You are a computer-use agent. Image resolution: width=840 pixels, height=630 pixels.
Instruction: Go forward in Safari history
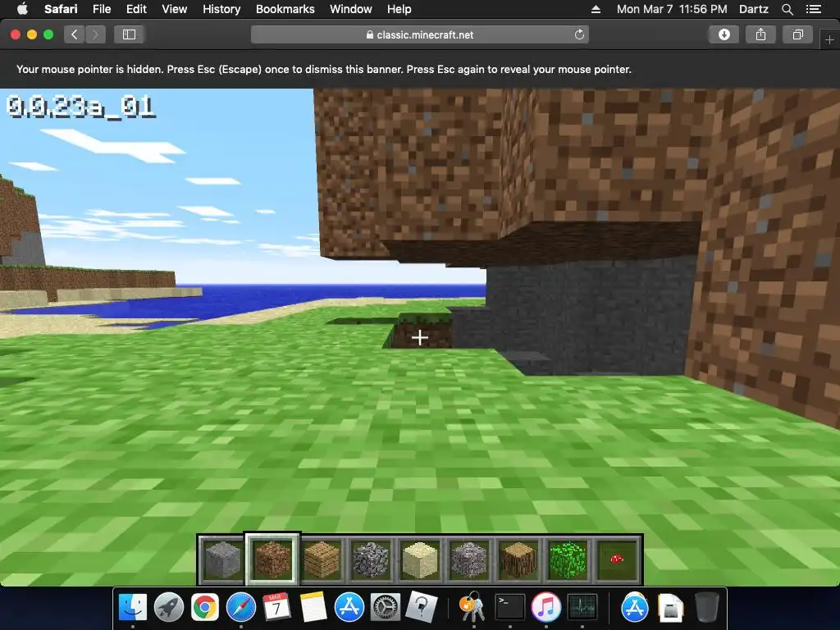click(95, 34)
